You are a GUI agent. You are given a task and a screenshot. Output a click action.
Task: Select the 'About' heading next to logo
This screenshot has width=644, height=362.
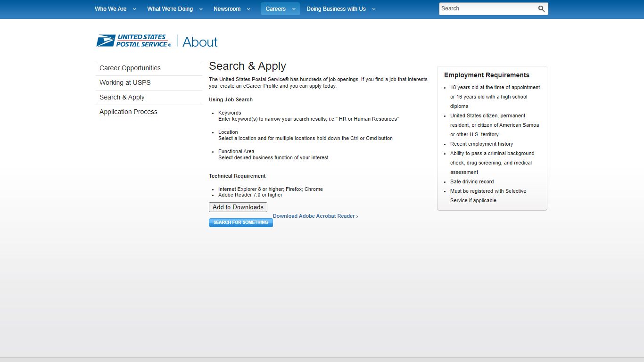pos(199,42)
